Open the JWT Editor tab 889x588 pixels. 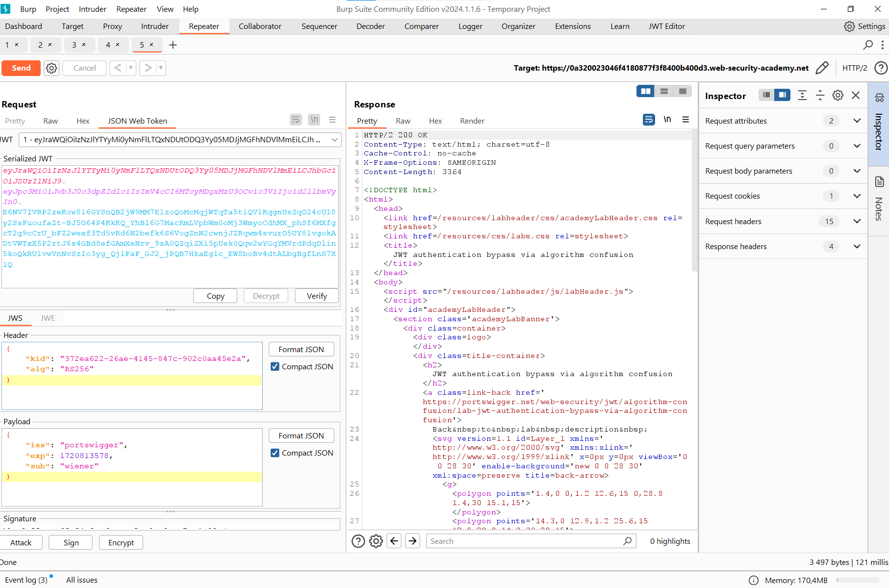(x=666, y=26)
